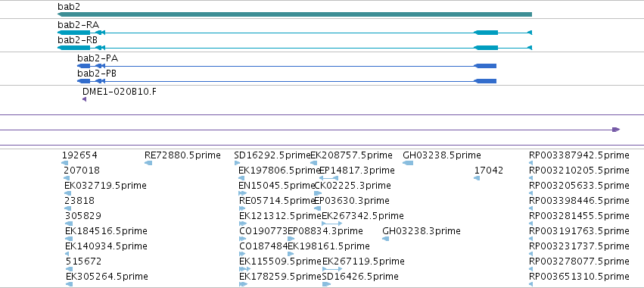Click the bab2-PA protein's large exon block
Viewport: 644px width, 288px height.
485,66
